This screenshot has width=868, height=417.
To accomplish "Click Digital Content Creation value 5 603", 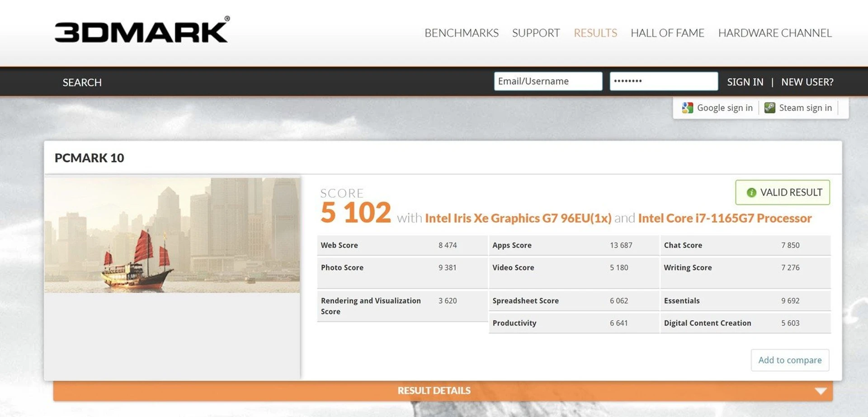I will pos(790,323).
